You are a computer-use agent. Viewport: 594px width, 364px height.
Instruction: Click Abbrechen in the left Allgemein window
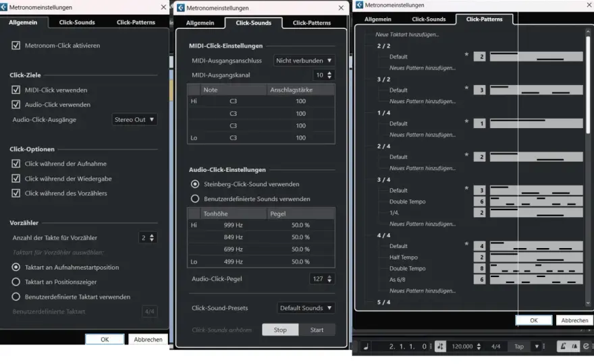point(148,340)
